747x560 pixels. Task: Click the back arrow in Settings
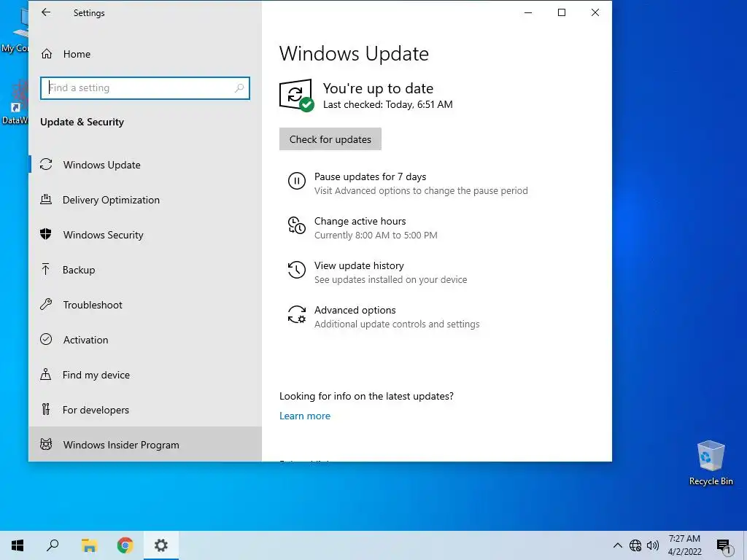point(46,12)
